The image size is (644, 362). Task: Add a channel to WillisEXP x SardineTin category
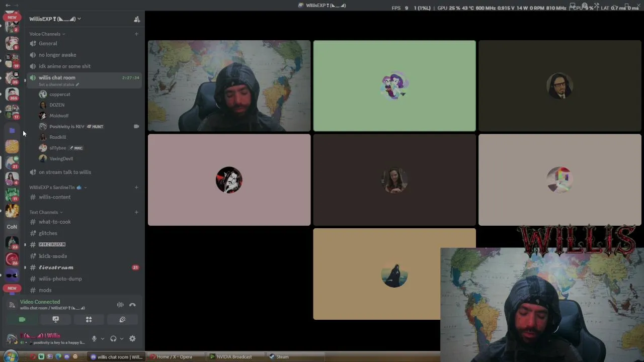click(x=136, y=187)
